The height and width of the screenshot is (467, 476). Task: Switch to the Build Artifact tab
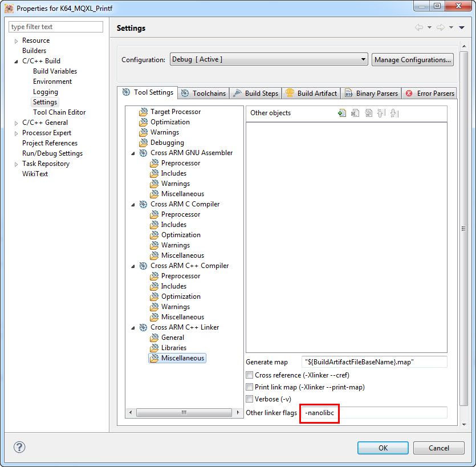pyautogui.click(x=311, y=93)
